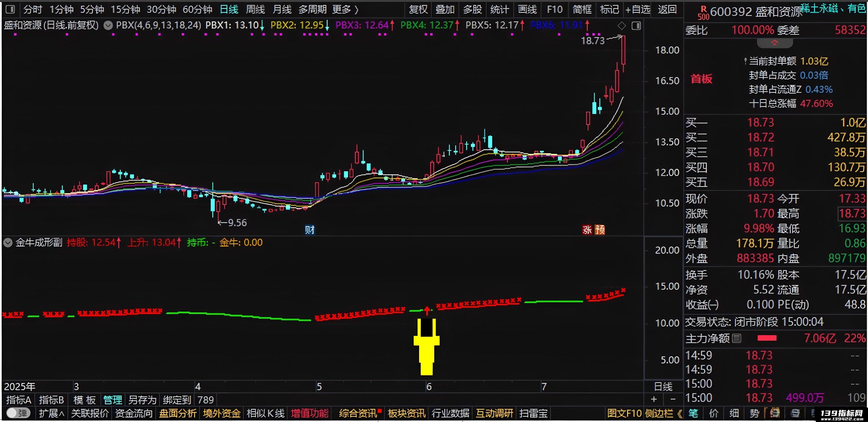Click the 返回 back button
This screenshot has width=868, height=422.
(667, 9)
